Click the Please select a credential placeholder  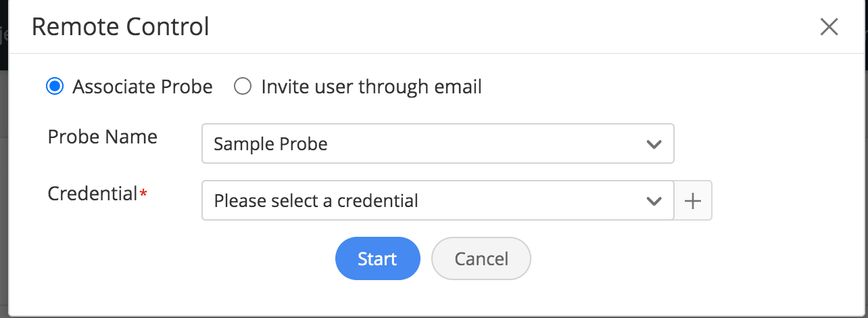[x=316, y=200]
